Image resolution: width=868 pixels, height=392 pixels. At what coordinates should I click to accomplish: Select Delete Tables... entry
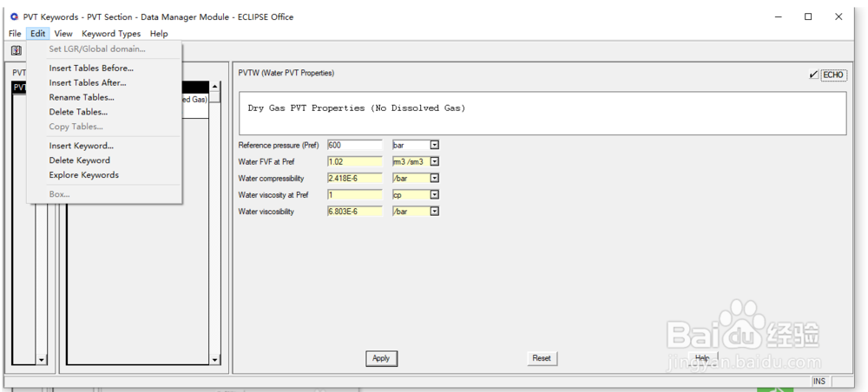[x=78, y=112]
